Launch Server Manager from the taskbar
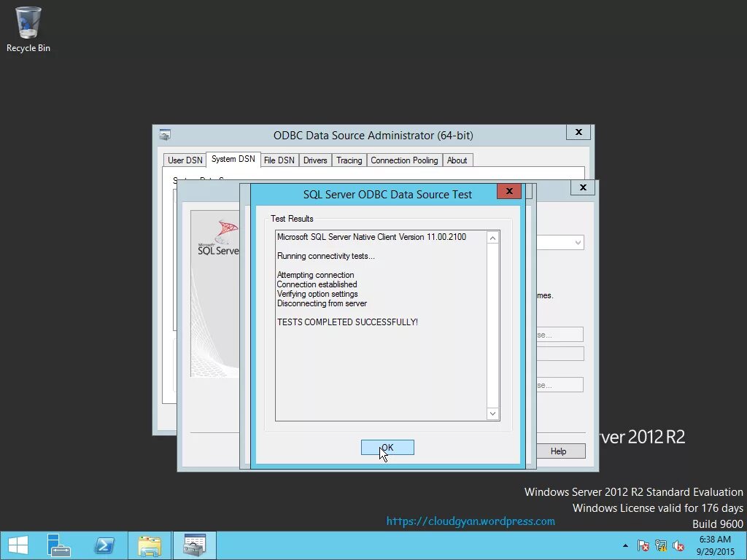The height and width of the screenshot is (560, 747). coord(58,545)
